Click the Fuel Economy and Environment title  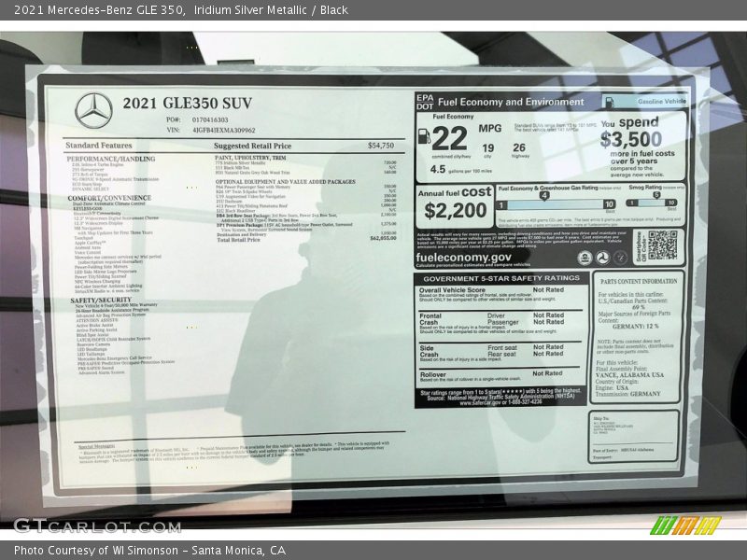click(x=511, y=102)
